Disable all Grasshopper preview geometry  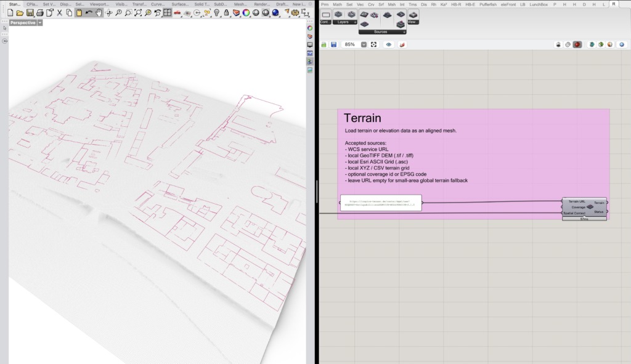coord(558,44)
